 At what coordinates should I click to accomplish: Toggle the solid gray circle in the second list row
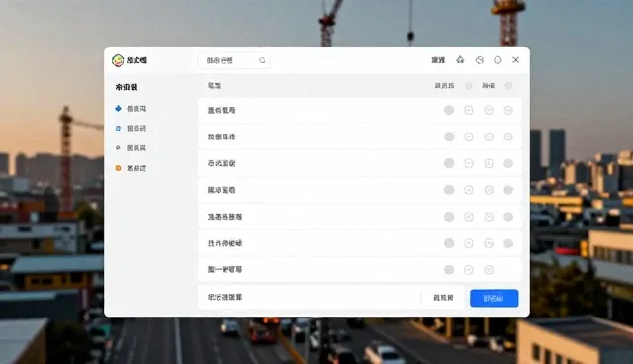point(449,136)
